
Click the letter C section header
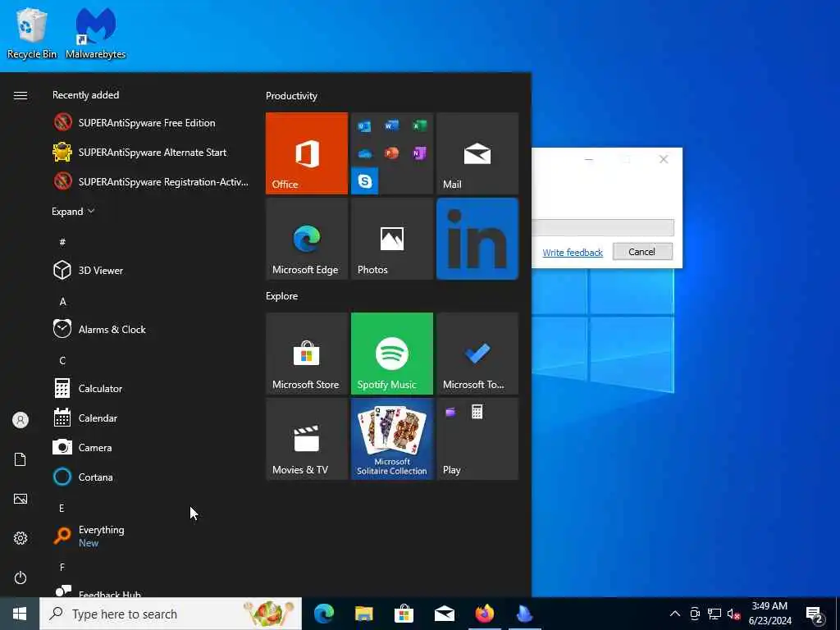tap(62, 361)
